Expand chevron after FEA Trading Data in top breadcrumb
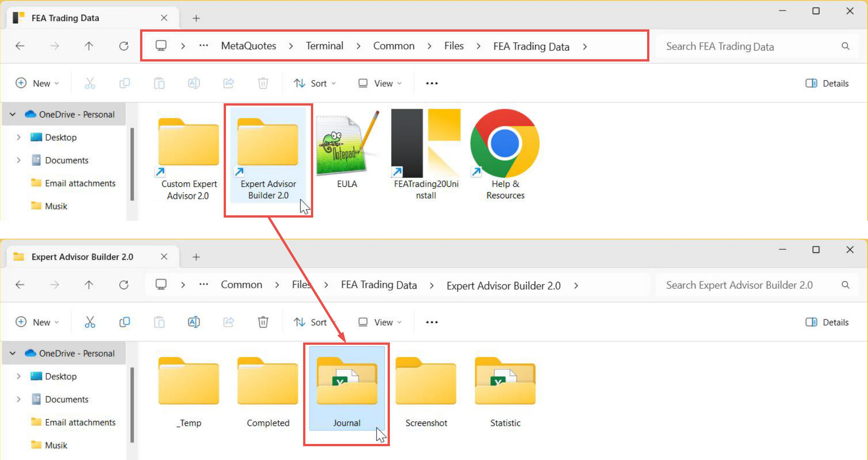 585,46
